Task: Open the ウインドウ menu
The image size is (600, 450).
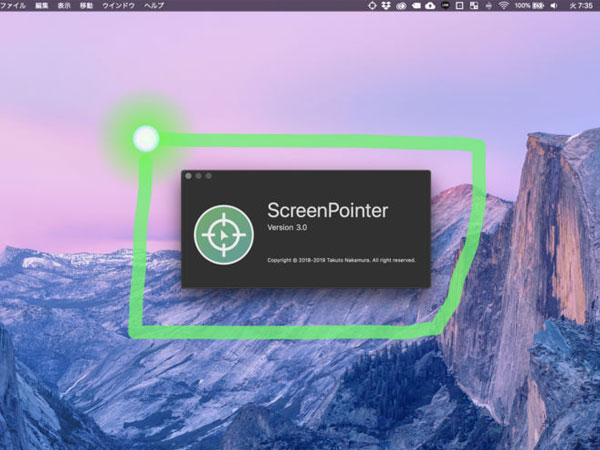Action: [x=119, y=5]
